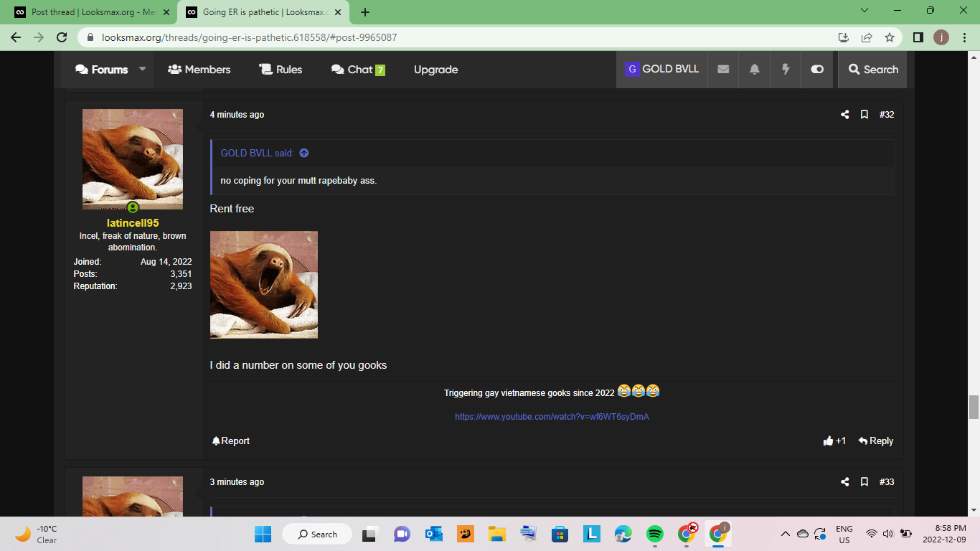Open the alerts bell icon

(755, 70)
